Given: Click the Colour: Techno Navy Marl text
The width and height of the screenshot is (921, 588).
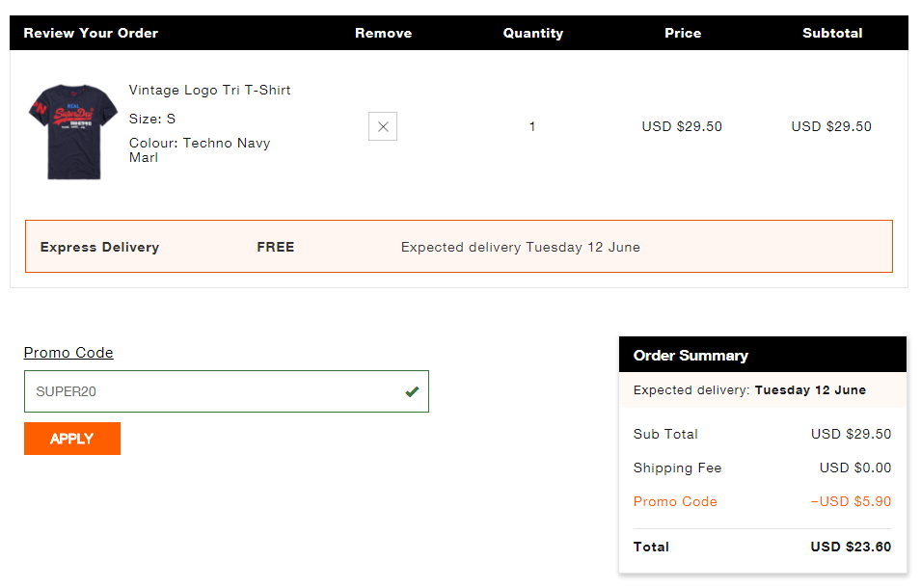Looking at the screenshot, I should [200, 150].
